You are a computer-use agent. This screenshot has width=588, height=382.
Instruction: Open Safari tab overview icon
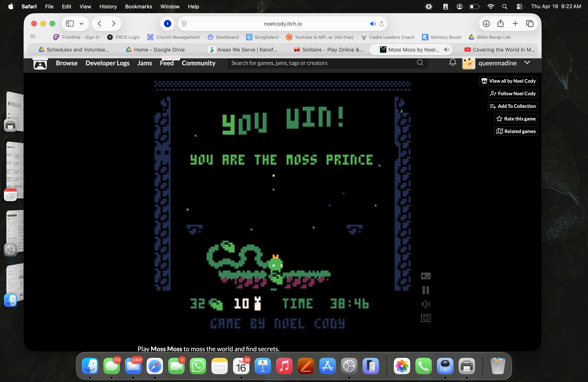coord(530,24)
